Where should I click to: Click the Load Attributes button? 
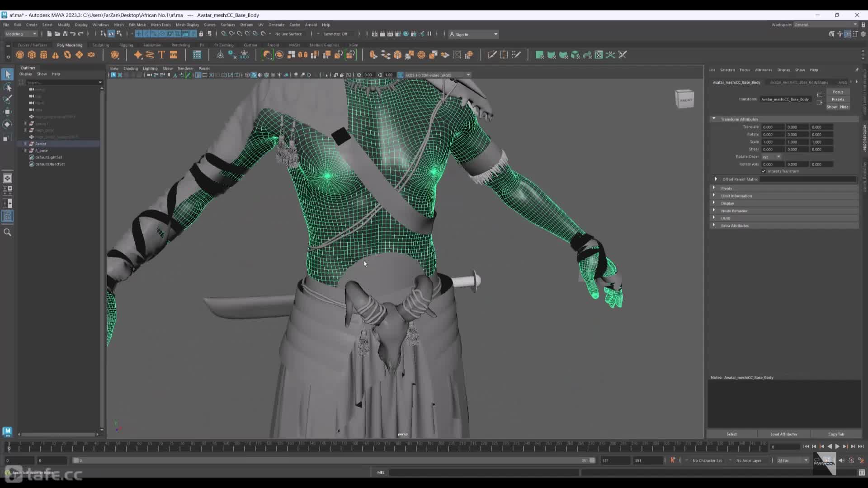click(x=784, y=434)
